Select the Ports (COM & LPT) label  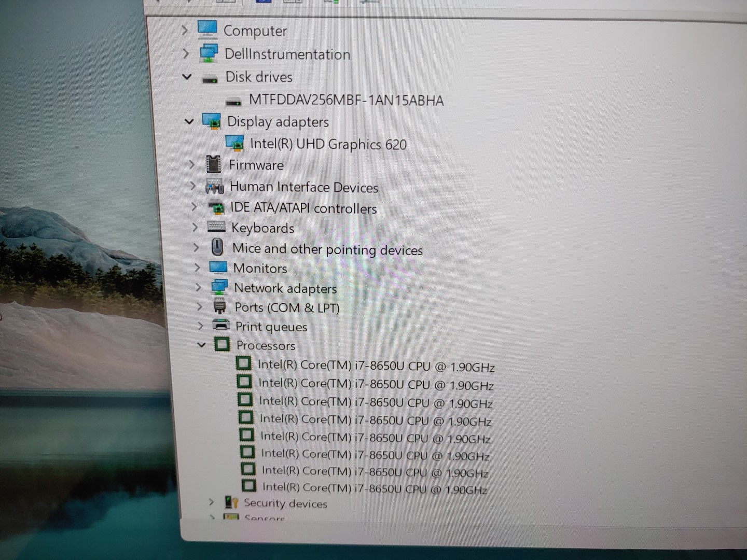coord(287,307)
